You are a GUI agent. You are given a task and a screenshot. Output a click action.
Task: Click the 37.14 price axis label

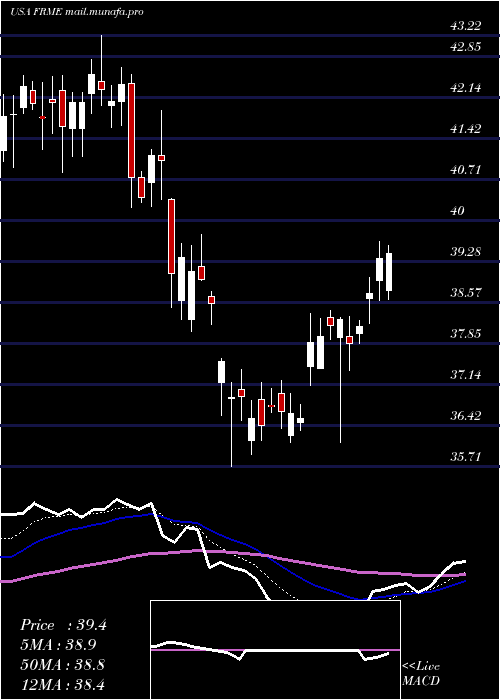click(x=466, y=375)
